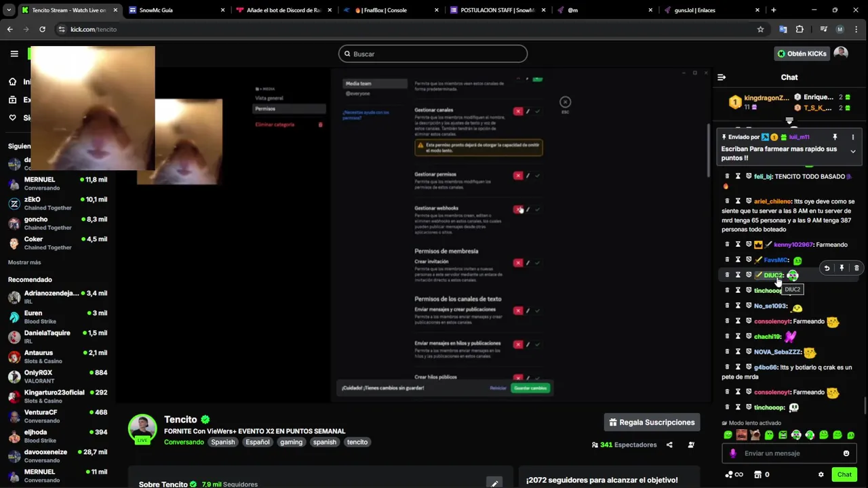The height and width of the screenshot is (488, 868).
Task: Click the Enviar un mensaje input field
Action: coord(790,453)
